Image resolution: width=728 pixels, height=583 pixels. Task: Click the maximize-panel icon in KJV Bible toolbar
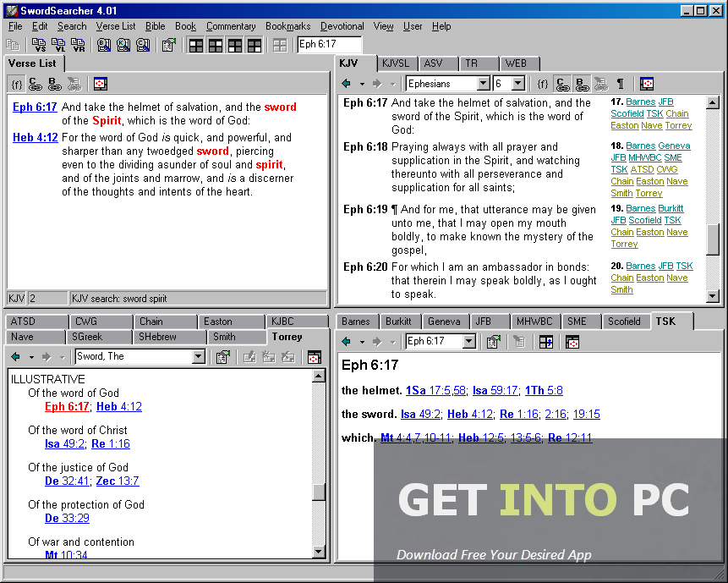tap(646, 84)
